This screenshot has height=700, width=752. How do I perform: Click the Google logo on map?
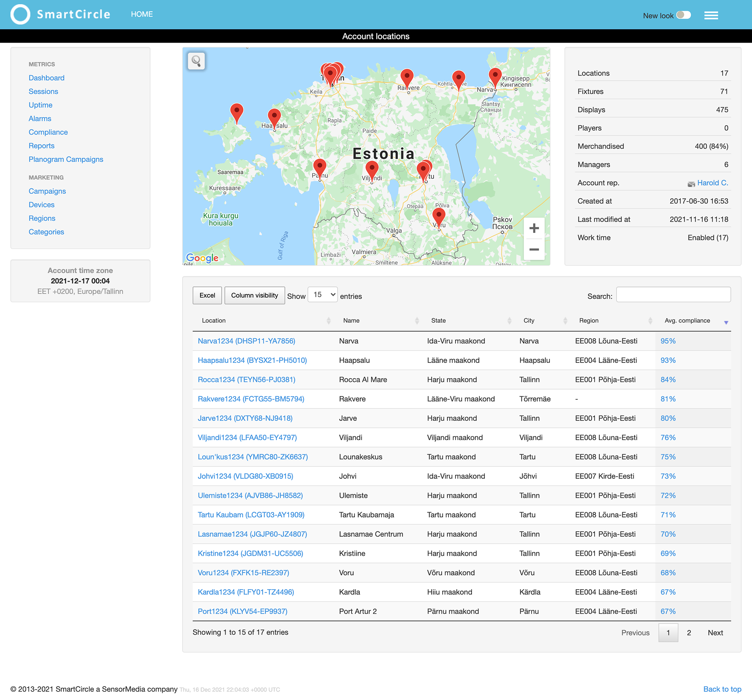click(202, 258)
